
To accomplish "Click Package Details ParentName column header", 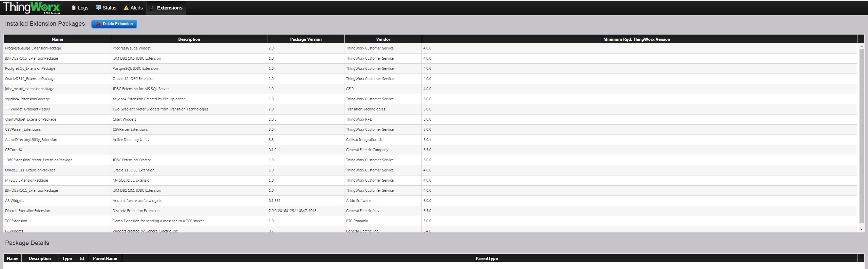I will [x=105, y=258].
